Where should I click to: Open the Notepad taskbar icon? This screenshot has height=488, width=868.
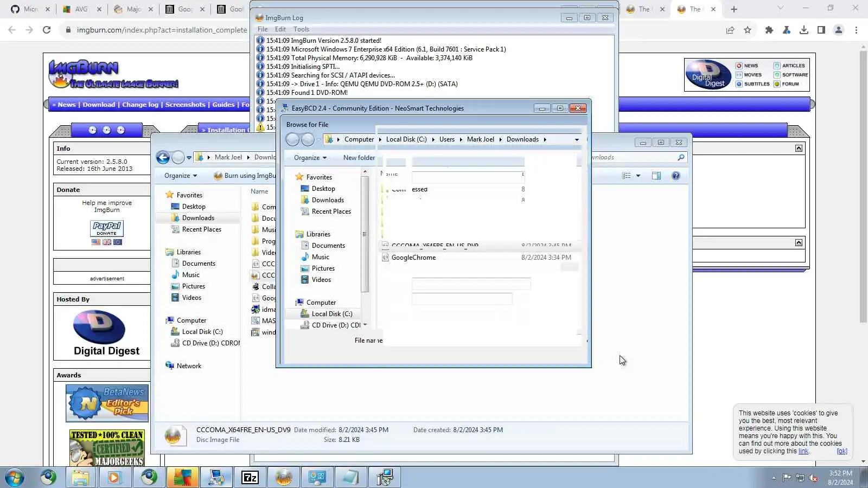coord(351,477)
